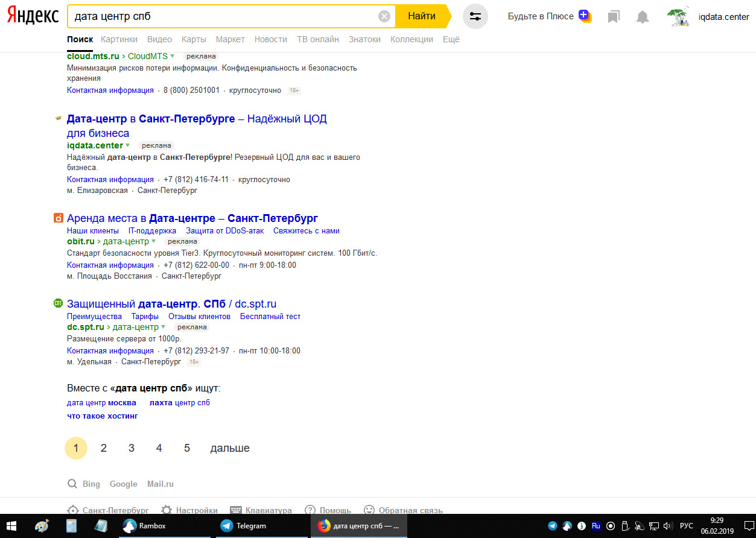Go to results page 5
The height and width of the screenshot is (538, 756).
[187, 448]
